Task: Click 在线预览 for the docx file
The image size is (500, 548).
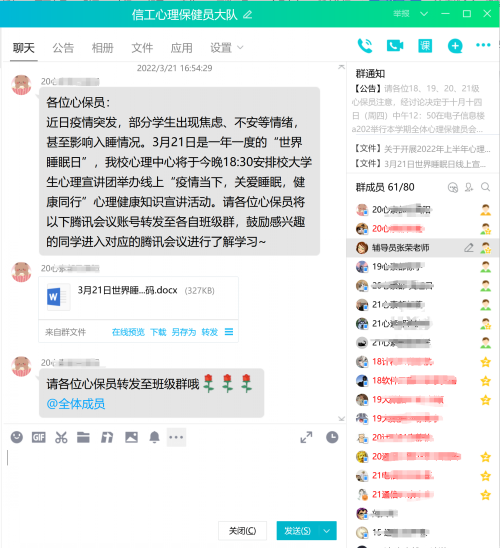Action: [x=128, y=332]
